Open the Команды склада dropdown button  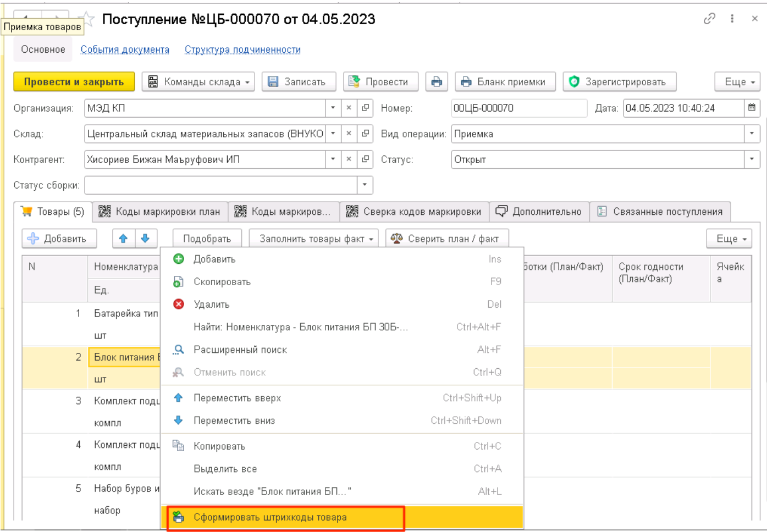(x=198, y=82)
